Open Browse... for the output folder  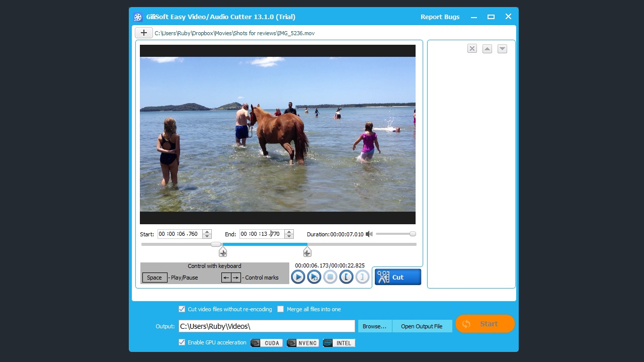coord(375,326)
